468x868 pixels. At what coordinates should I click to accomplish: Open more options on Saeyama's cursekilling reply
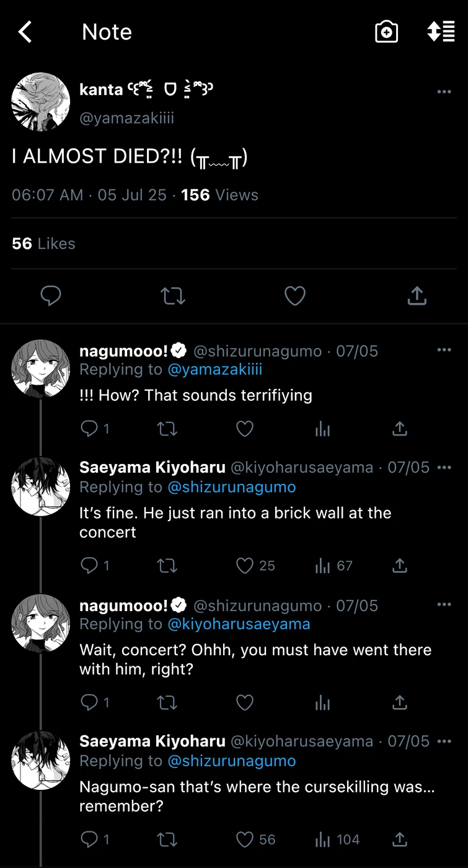click(x=444, y=741)
